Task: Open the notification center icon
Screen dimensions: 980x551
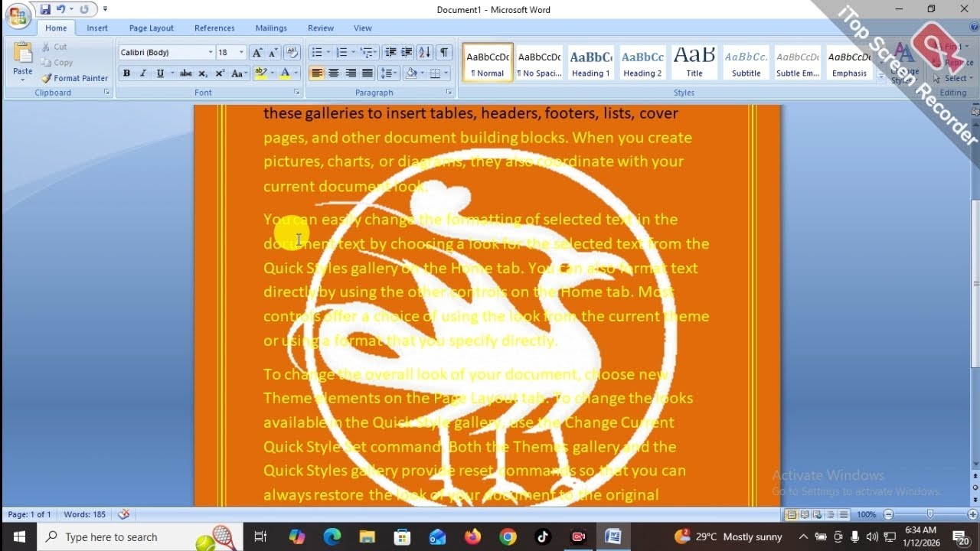Action: [961, 536]
